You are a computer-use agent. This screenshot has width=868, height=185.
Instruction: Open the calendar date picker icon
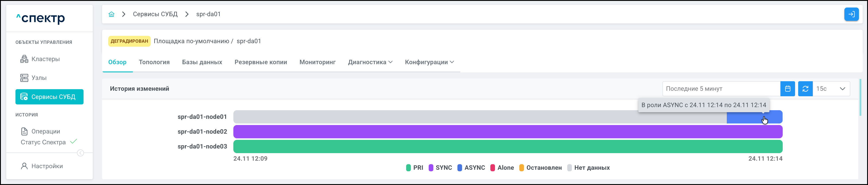[788, 89]
